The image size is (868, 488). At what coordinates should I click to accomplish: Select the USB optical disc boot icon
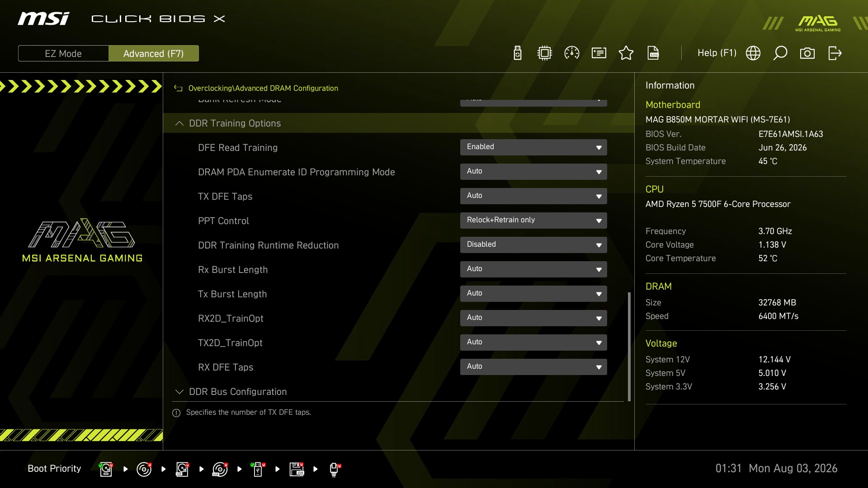(x=220, y=469)
